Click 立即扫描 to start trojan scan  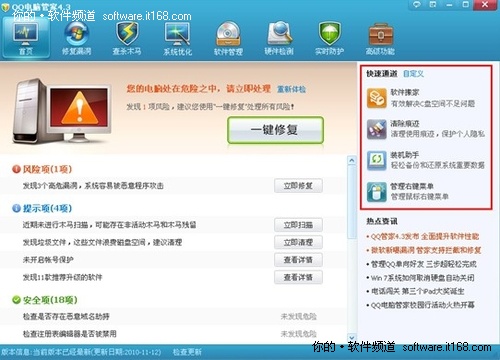[x=298, y=225]
